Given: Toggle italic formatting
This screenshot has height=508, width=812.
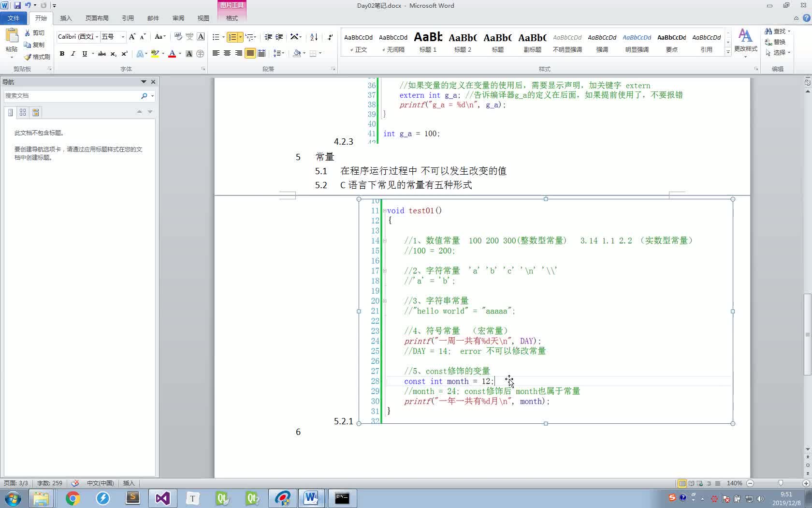Looking at the screenshot, I should (x=73, y=54).
